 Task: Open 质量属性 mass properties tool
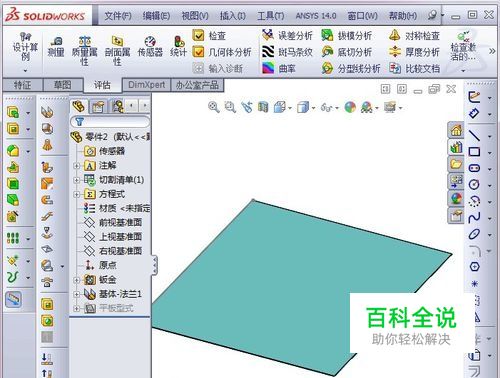(x=84, y=51)
